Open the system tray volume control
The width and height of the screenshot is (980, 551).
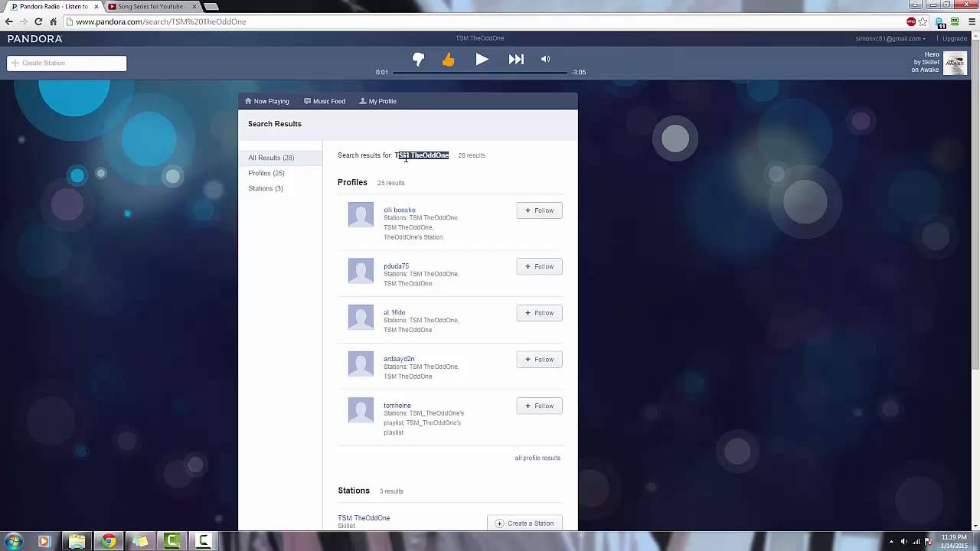(903, 542)
